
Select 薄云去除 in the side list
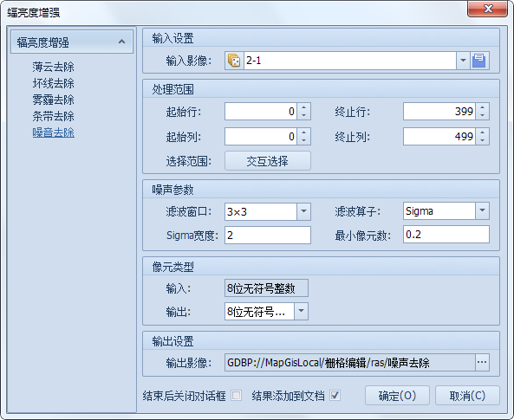[53, 67]
